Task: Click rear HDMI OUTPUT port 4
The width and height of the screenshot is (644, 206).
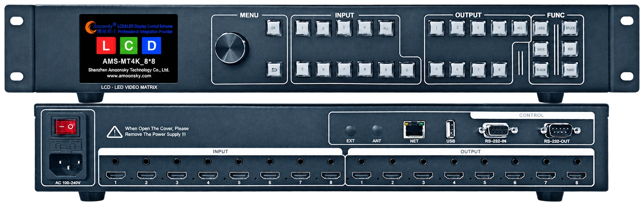Action: (454, 176)
